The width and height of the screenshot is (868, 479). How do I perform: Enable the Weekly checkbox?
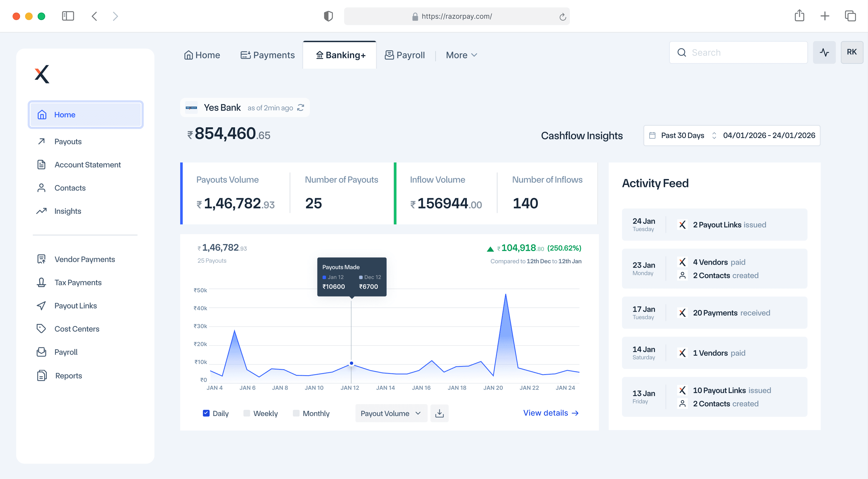pyautogui.click(x=247, y=413)
